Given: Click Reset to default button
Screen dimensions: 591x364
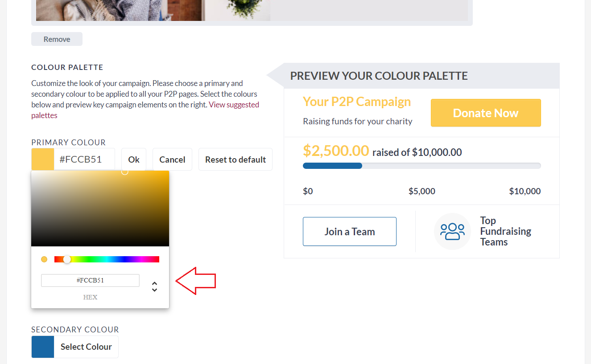Looking at the screenshot, I should pos(236,160).
